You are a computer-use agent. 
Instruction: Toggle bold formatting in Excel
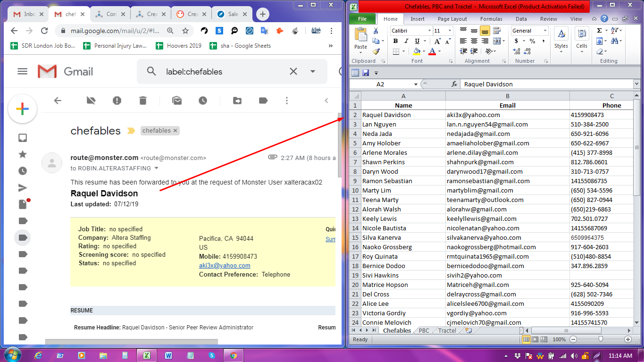[395, 41]
